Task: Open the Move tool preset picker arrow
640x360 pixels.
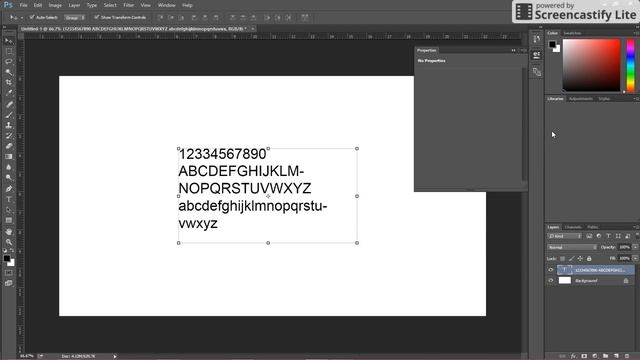Action: click(21, 18)
